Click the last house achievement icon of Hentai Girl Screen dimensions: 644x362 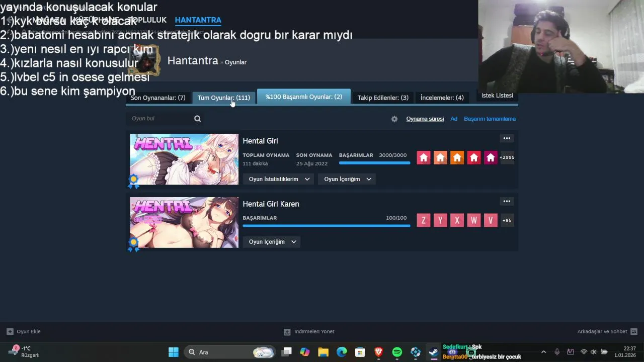point(491,157)
